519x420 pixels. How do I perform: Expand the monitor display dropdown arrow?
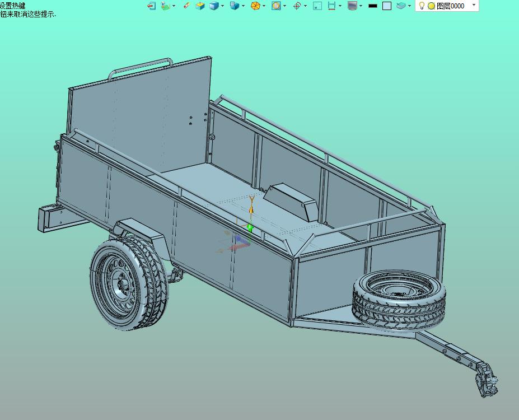pyautogui.click(x=361, y=6)
